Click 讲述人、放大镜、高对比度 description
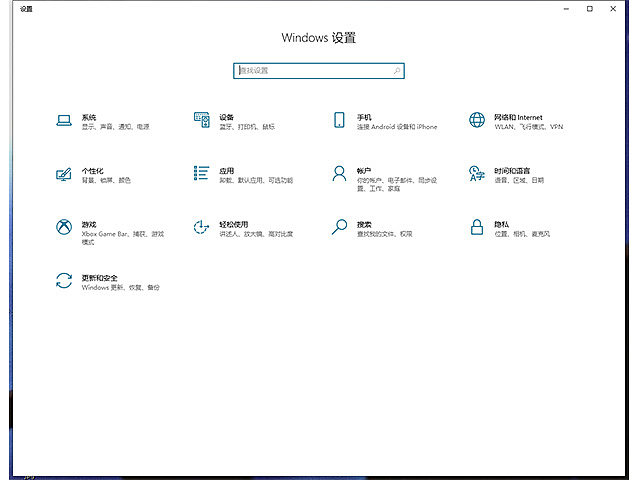 click(256, 234)
